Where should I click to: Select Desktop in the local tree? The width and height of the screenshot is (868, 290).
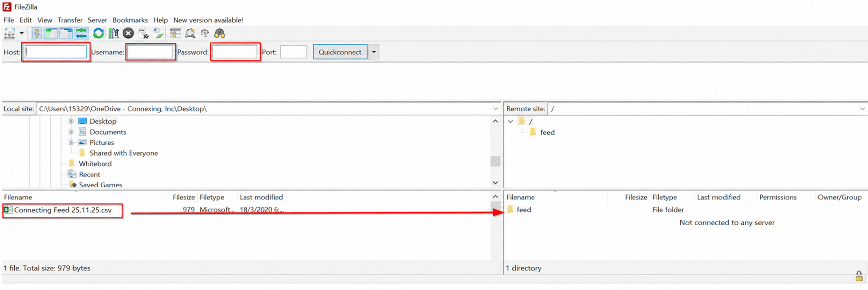[103, 121]
